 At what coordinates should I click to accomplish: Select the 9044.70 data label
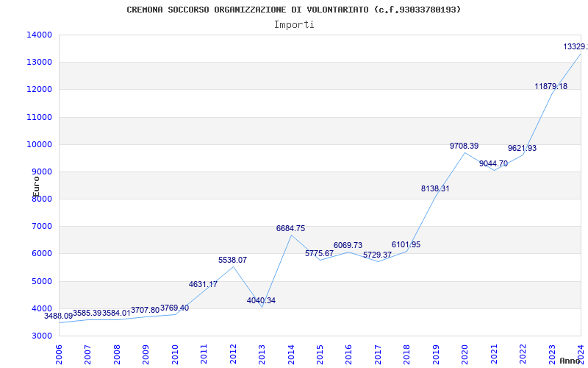click(493, 163)
